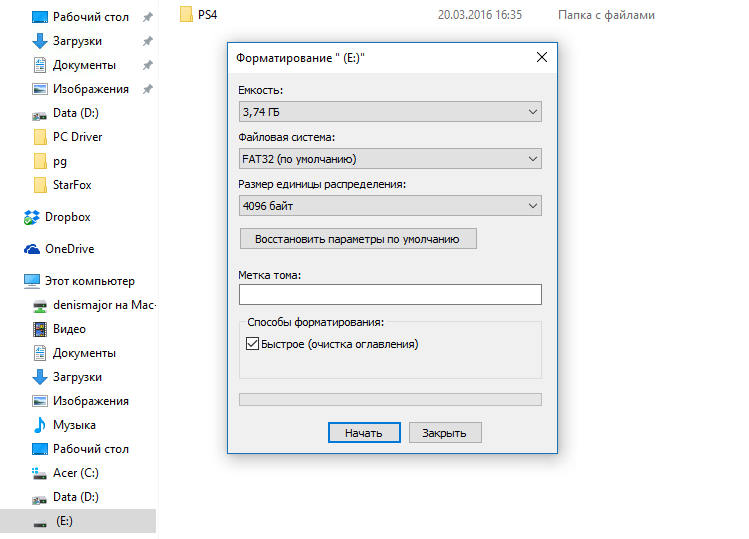Screen dimensions: 749x539
Task: Click the Acer (C:) drive icon
Action: click(x=39, y=473)
